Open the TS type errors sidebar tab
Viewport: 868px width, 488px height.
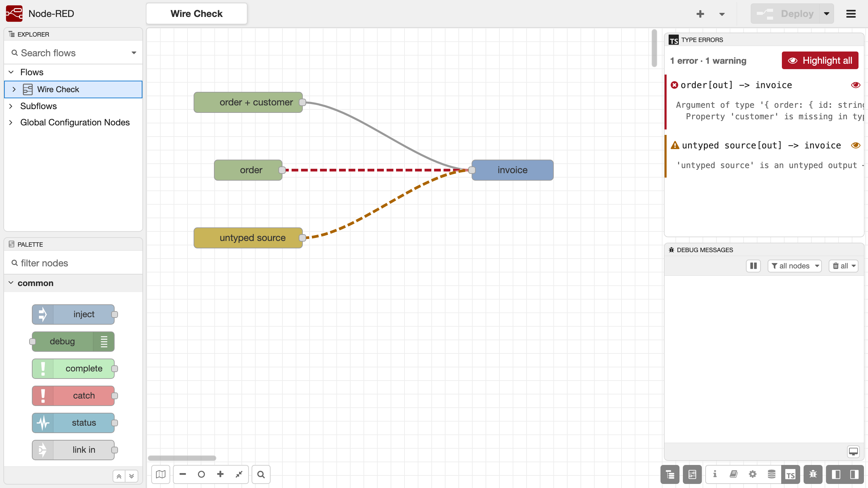790,474
